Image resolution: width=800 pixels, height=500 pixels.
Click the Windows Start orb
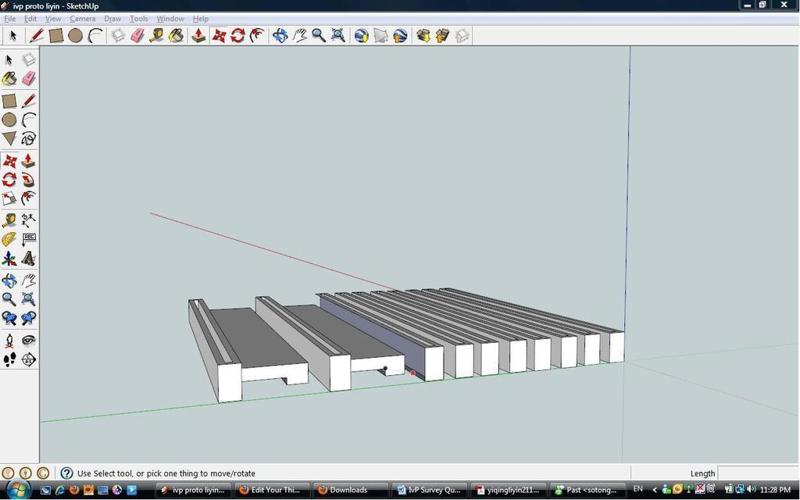coord(18,489)
